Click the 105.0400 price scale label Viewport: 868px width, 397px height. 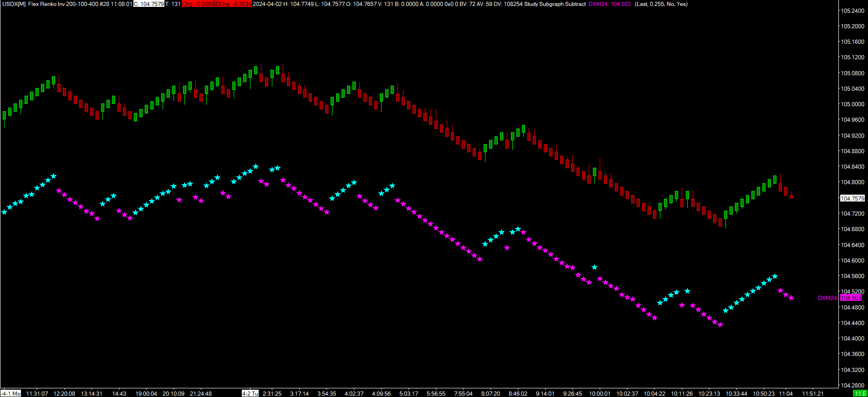coord(852,88)
